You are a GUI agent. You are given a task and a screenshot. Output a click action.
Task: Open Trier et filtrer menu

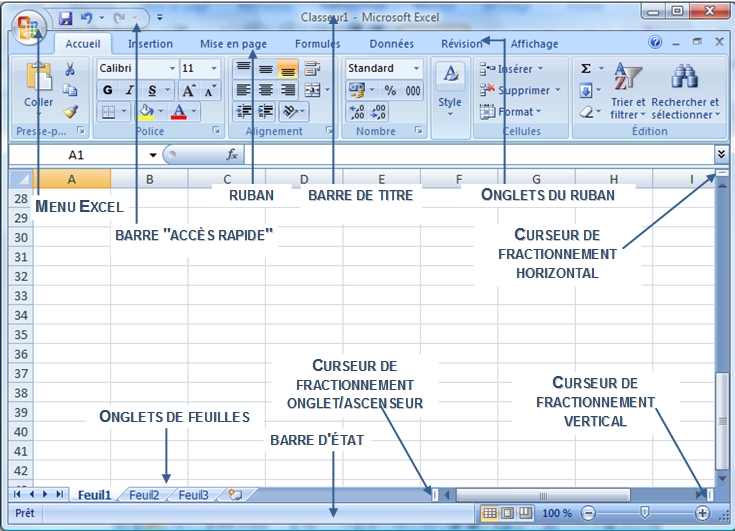pyautogui.click(x=628, y=90)
